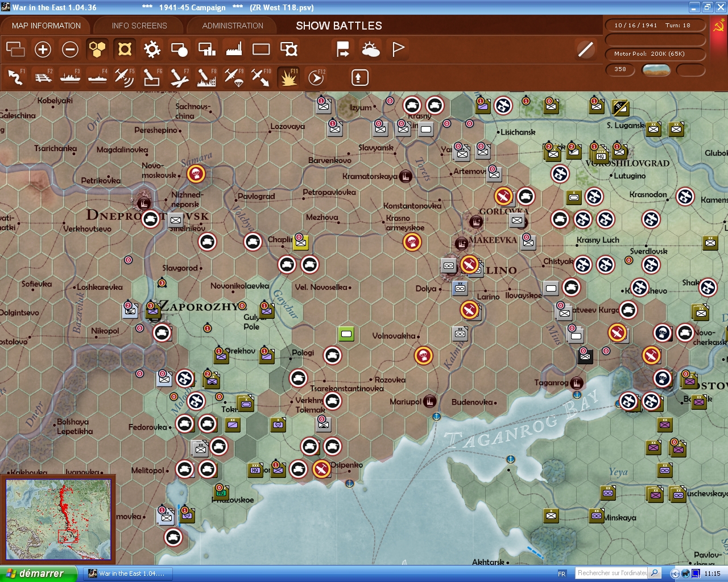The height and width of the screenshot is (582, 728).
Task: Click the taskbar clock showing 11:15
Action: click(712, 573)
